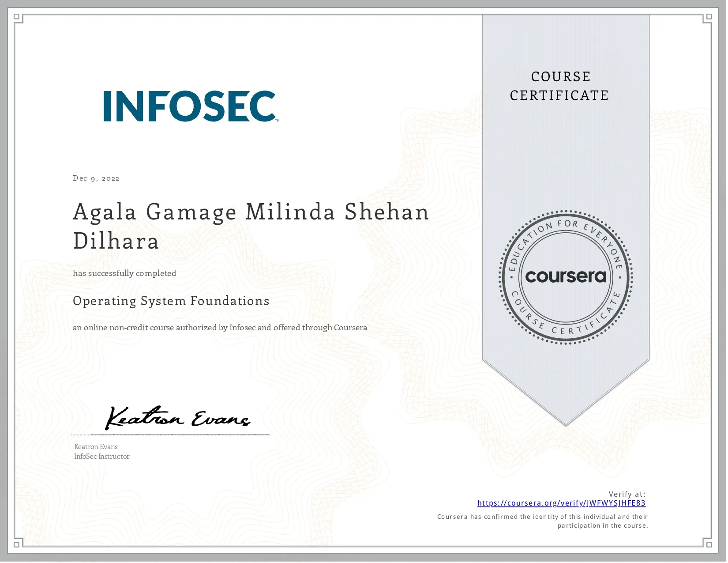Viewport: 728px width, 563px height.
Task: Click the 'Verify at:' label
Action: point(627,494)
